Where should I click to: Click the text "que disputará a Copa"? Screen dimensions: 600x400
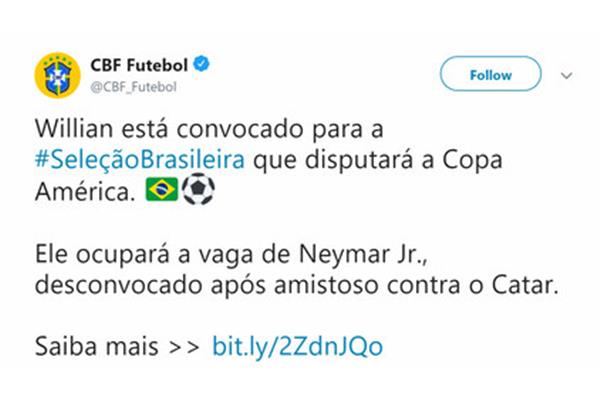[378, 160]
